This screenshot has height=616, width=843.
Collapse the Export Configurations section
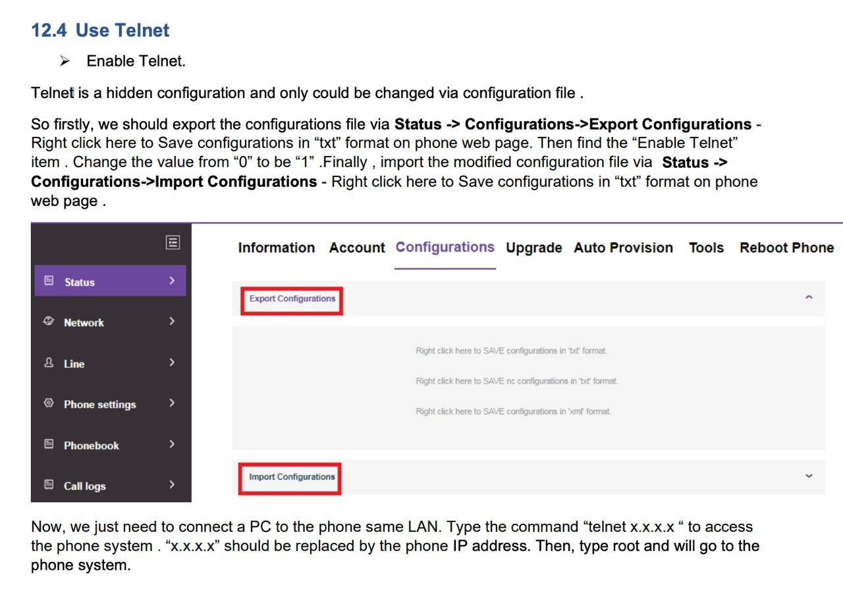(809, 297)
